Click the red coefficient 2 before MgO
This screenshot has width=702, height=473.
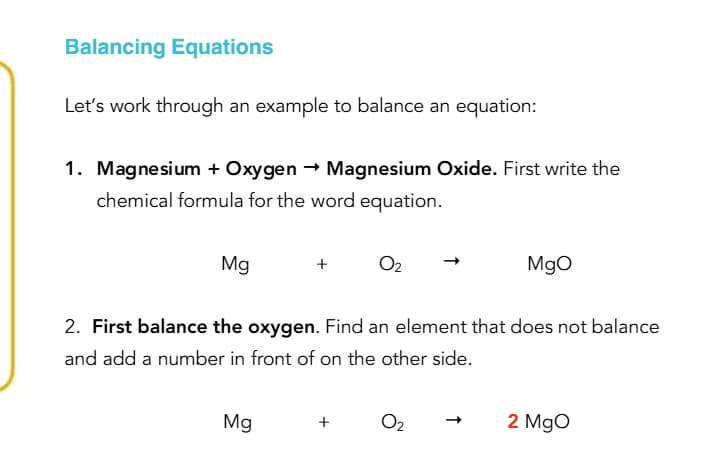pos(512,421)
